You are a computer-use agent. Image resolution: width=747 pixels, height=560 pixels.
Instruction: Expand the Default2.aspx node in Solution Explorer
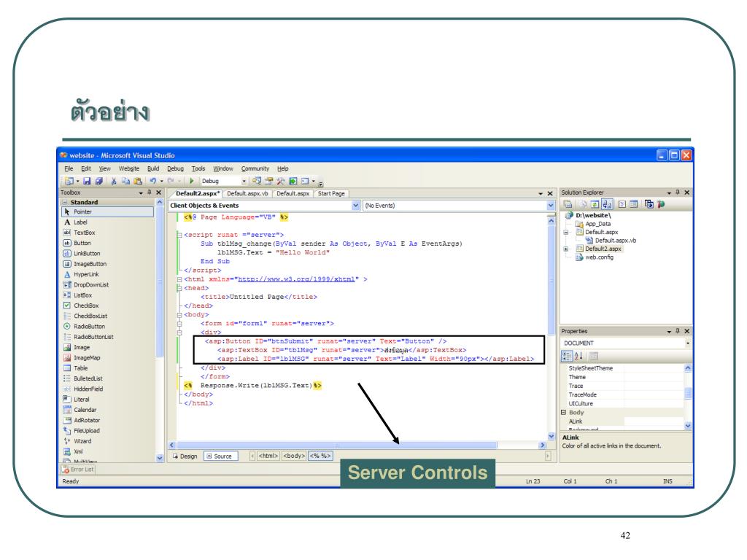(x=566, y=249)
